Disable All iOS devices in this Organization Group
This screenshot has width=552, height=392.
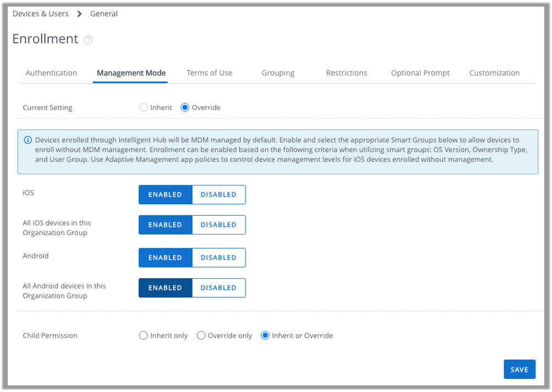click(x=218, y=225)
